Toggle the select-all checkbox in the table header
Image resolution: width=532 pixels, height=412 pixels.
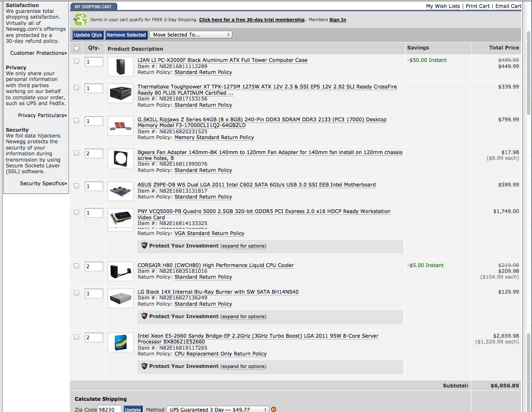[x=76, y=49]
